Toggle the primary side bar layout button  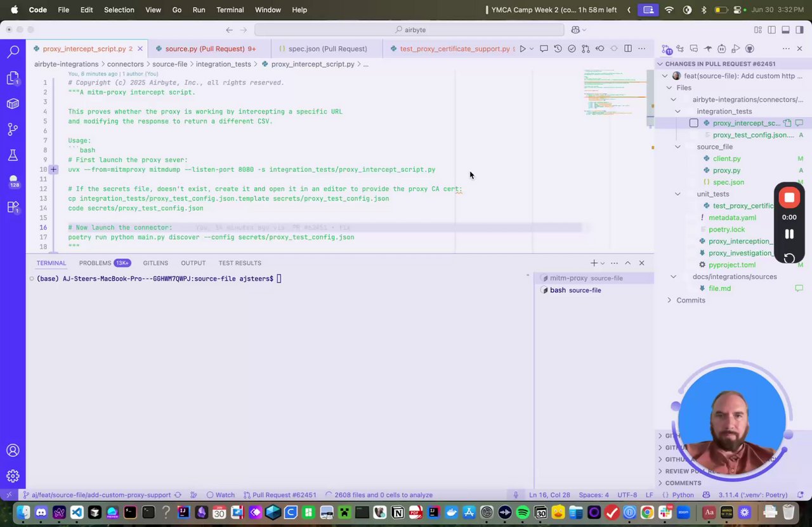771,30
